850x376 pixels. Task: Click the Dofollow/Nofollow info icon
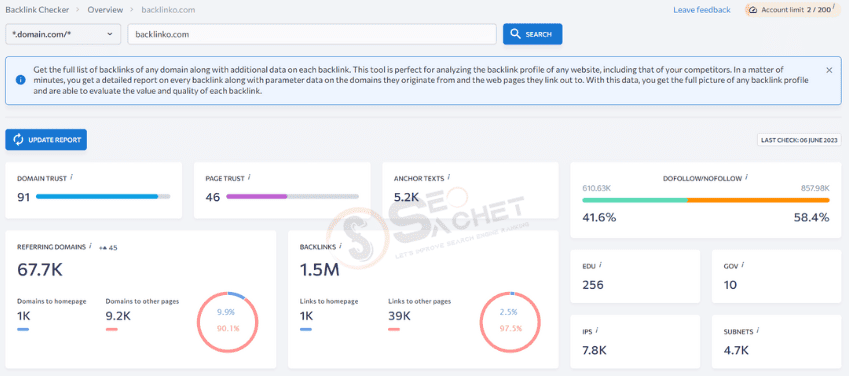tap(747, 177)
